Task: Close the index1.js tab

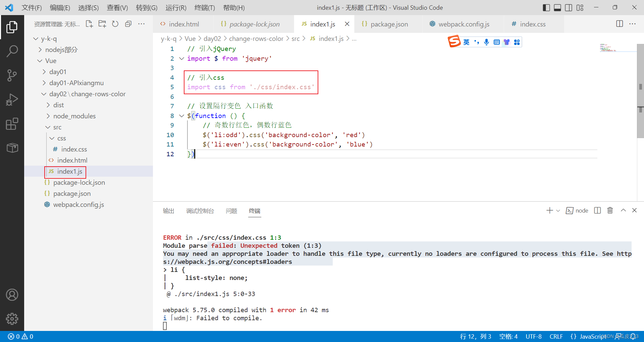Action: (x=347, y=24)
